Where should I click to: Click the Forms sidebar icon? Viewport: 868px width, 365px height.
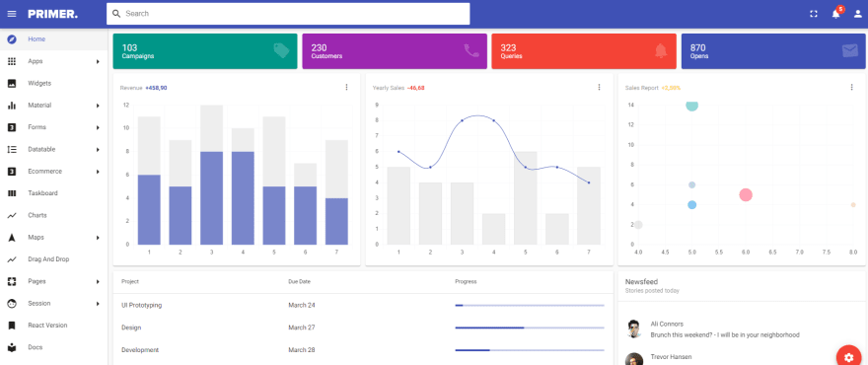(12, 127)
